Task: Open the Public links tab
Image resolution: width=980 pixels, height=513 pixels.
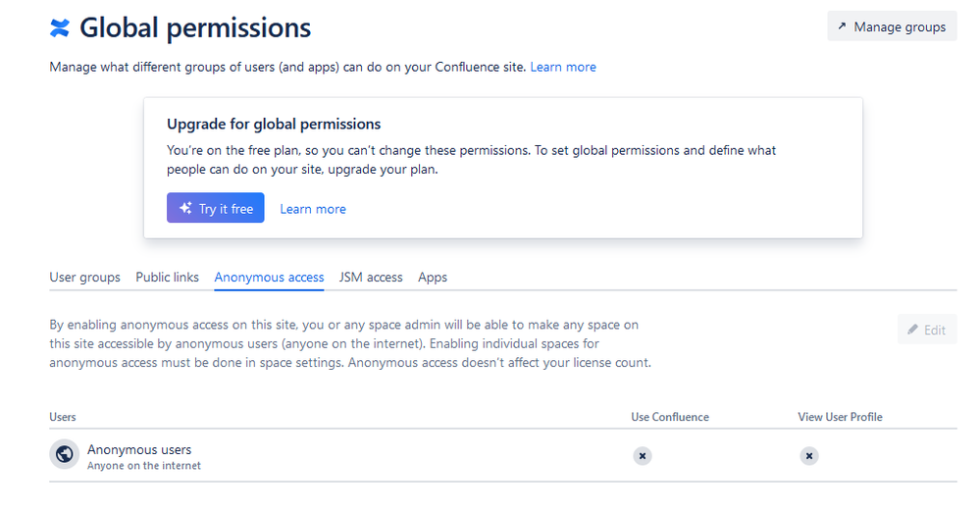Action: [x=167, y=278]
